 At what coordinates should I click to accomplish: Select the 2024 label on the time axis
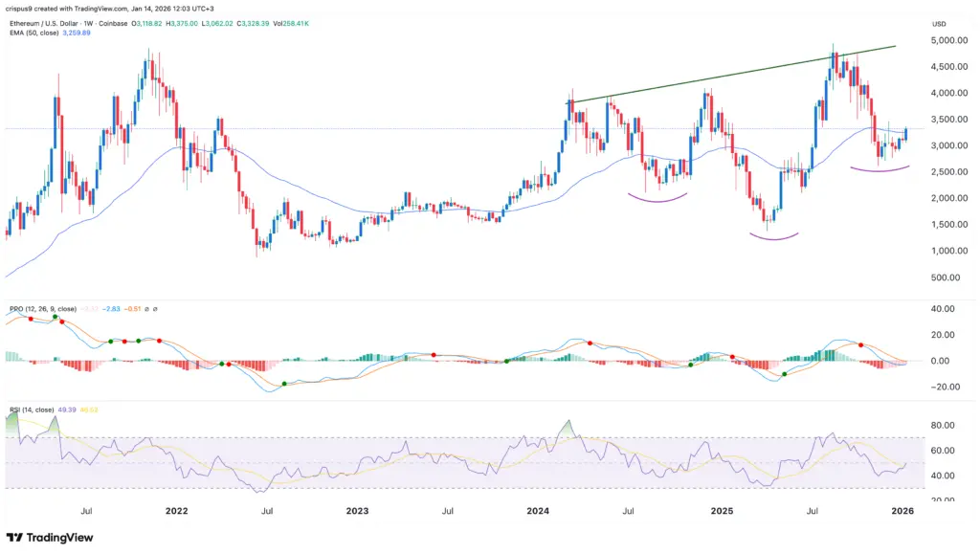pos(537,512)
